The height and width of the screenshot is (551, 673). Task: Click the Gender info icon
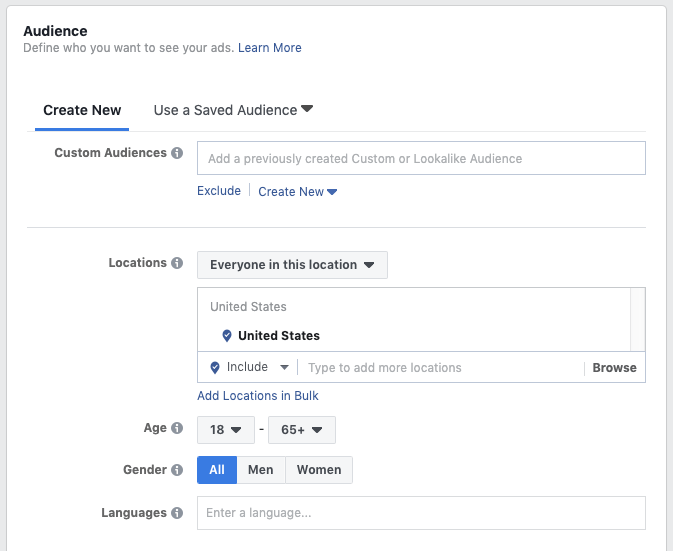click(x=177, y=470)
